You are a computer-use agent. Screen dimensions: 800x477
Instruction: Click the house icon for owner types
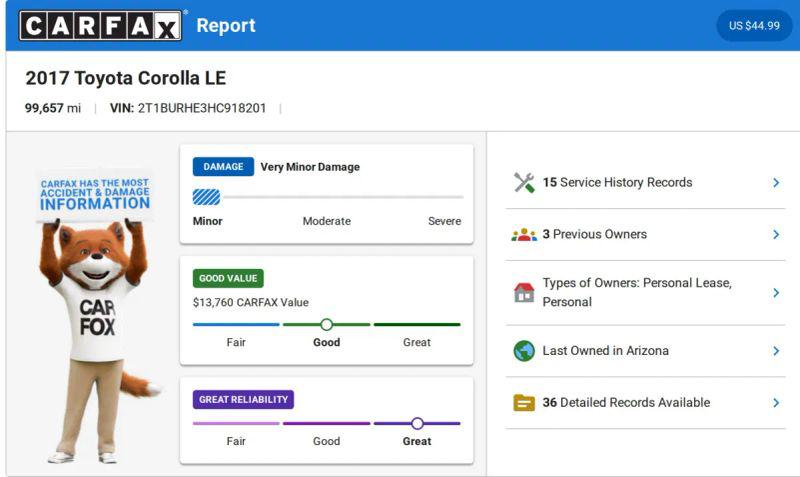pyautogui.click(x=524, y=292)
